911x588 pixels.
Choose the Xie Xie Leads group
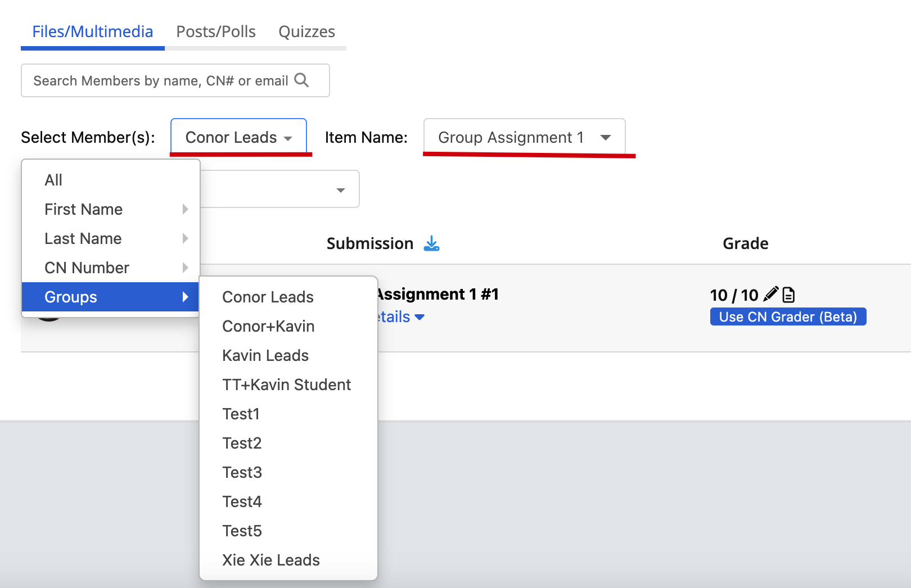(x=288, y=560)
